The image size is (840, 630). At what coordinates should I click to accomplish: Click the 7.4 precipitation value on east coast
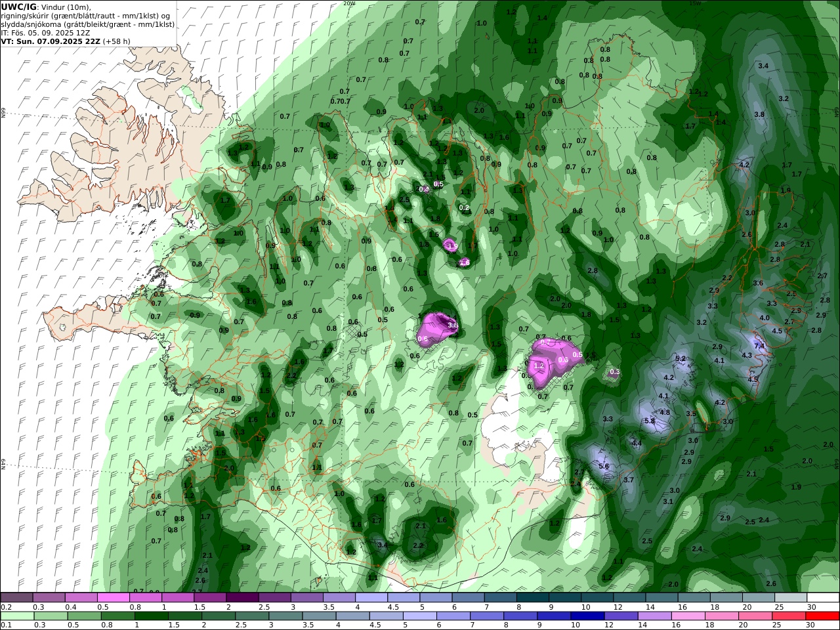click(760, 346)
